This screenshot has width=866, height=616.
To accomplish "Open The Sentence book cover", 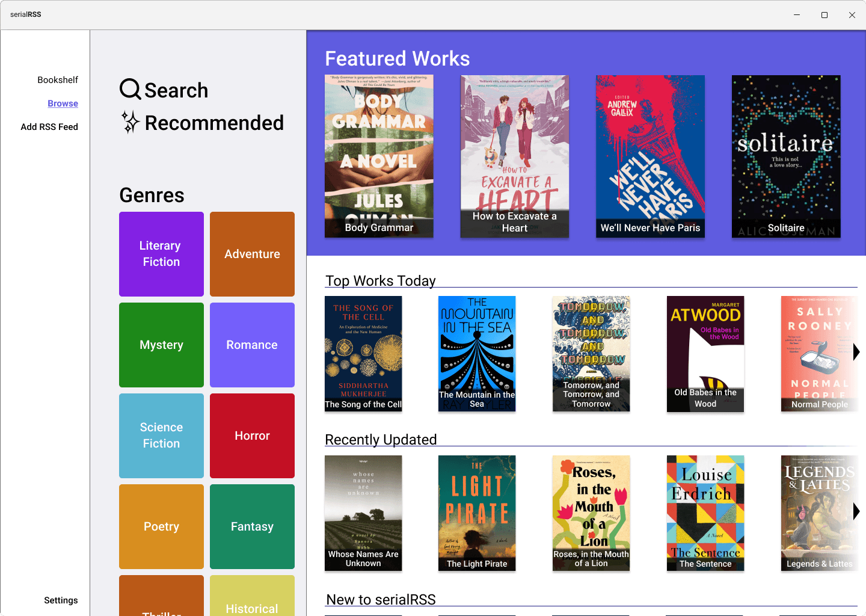I will pos(705,513).
